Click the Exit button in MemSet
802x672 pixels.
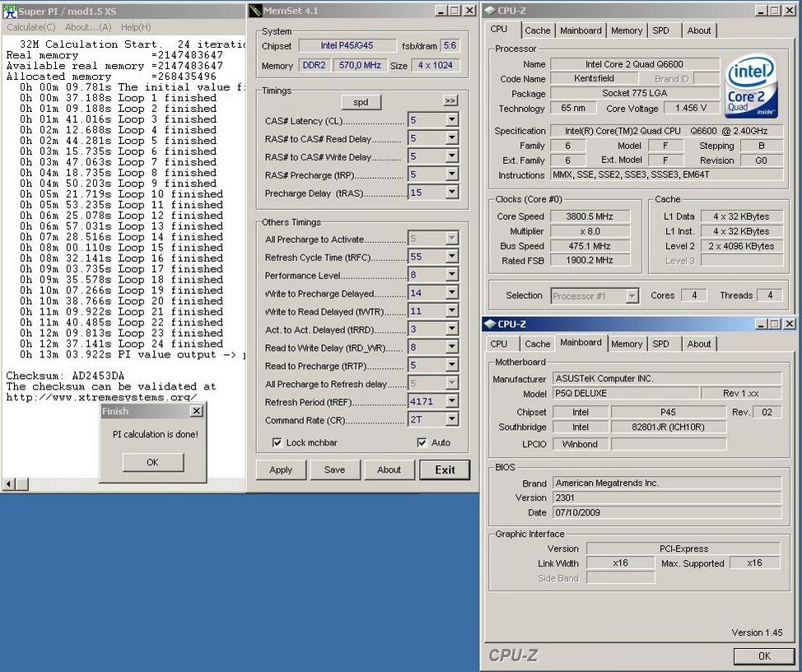(445, 469)
